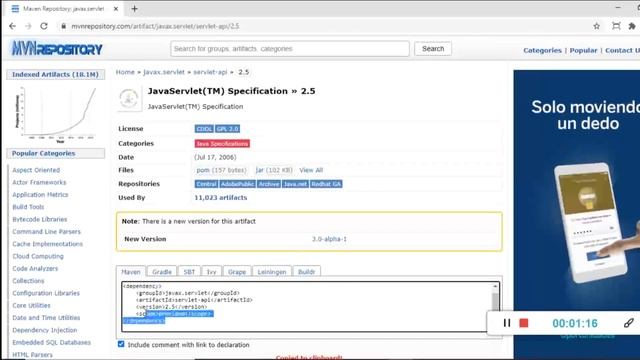Stop the screen recording

(x=524, y=323)
